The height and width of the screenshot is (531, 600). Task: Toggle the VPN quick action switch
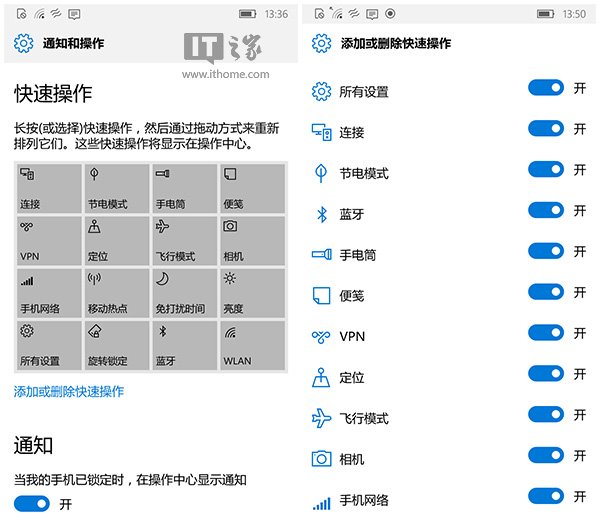tap(546, 333)
